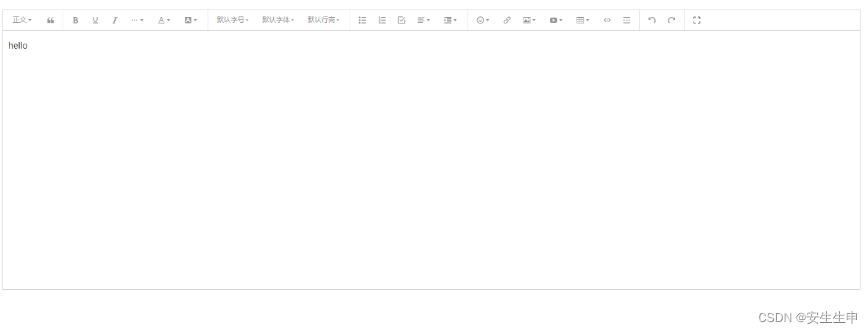
Task: Insert a numbered list
Action: pyautogui.click(x=382, y=20)
